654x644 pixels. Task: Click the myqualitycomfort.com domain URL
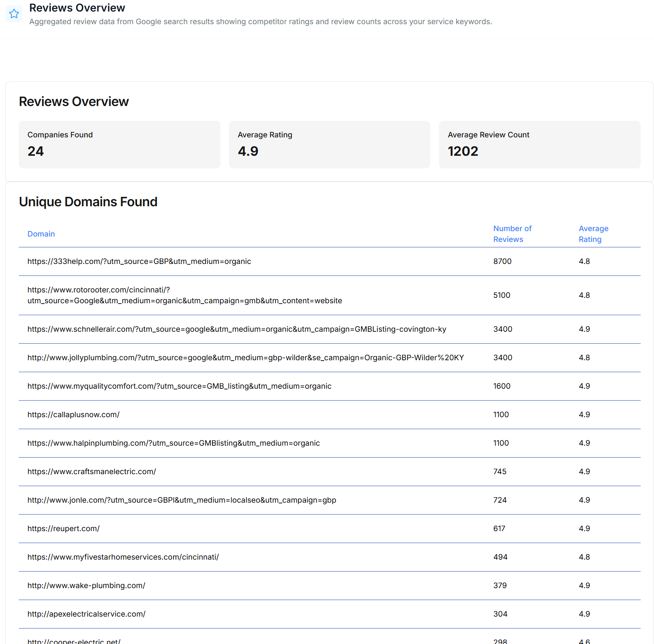pyautogui.click(x=179, y=386)
